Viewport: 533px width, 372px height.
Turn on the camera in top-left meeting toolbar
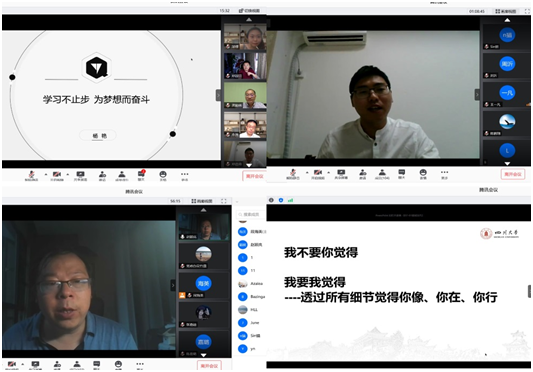57,175
